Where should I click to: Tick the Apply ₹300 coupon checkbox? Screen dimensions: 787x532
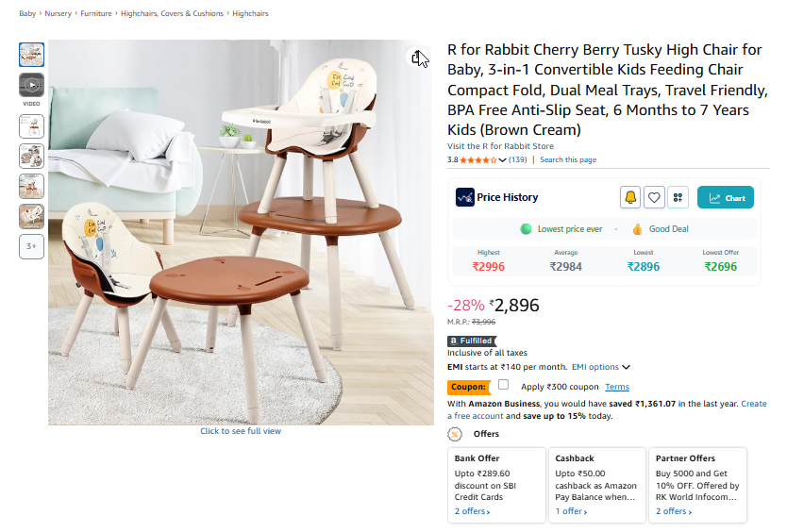pos(503,385)
